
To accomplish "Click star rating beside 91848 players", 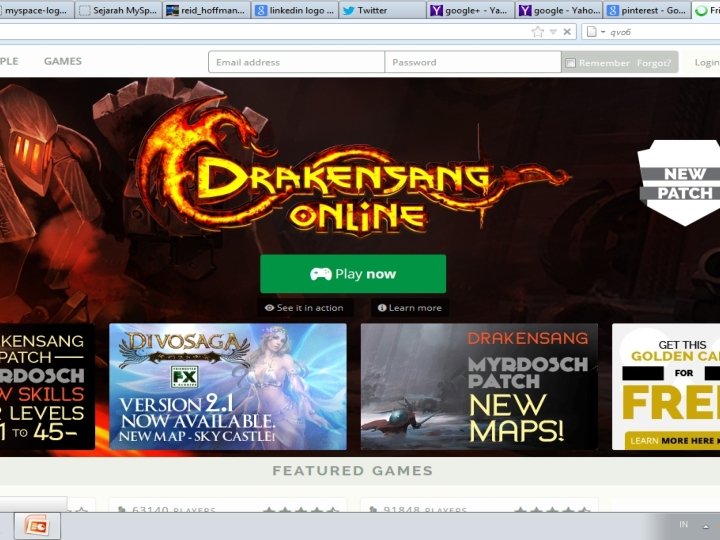I will [x=552, y=510].
